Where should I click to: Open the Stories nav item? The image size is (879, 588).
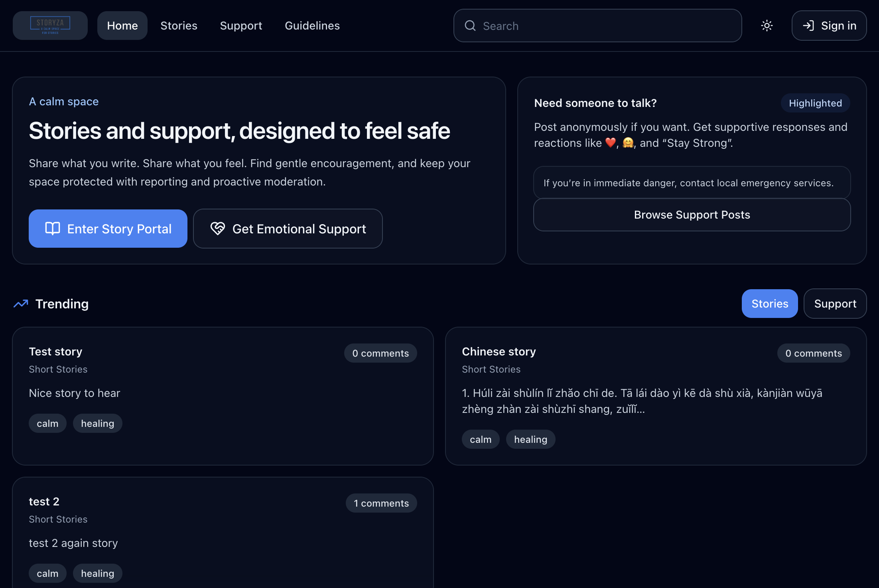179,26
